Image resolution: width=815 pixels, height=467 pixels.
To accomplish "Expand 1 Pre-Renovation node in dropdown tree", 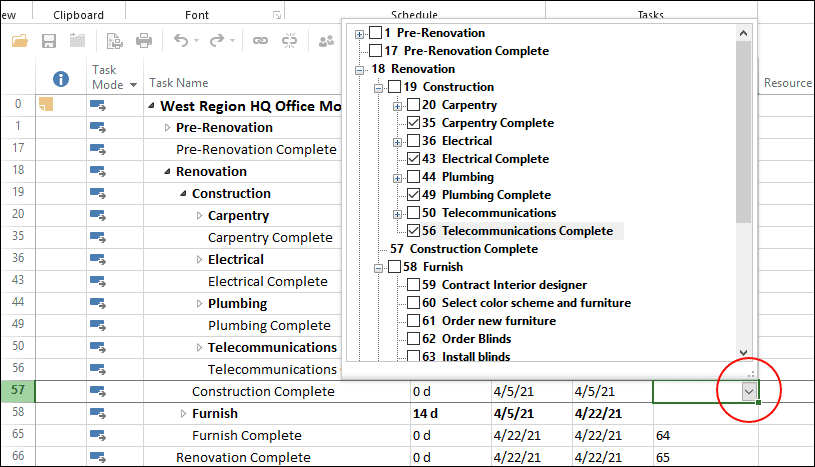I will pos(359,34).
